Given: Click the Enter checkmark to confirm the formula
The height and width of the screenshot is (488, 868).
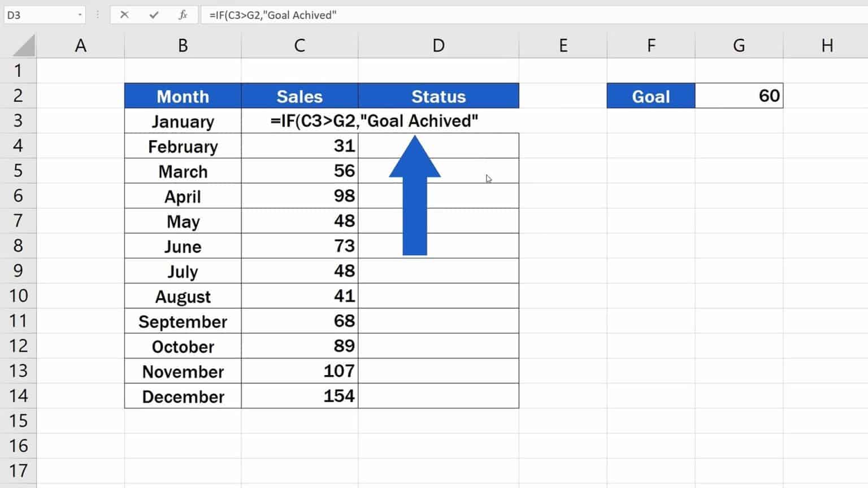Looking at the screenshot, I should [x=154, y=15].
